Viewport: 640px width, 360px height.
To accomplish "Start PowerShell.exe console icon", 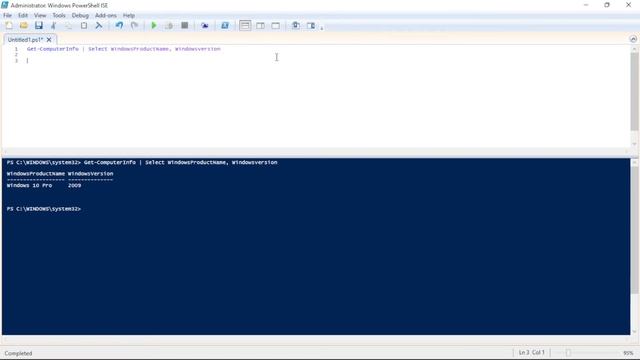I will (x=225, y=25).
